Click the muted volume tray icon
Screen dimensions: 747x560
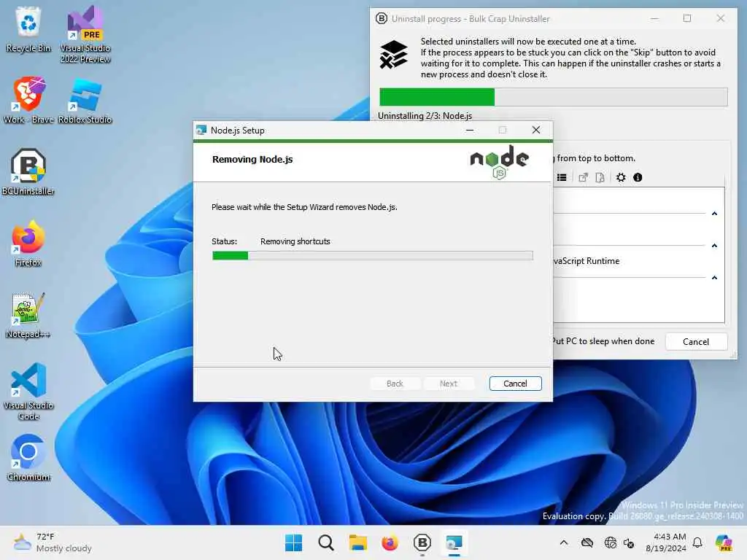click(x=629, y=542)
